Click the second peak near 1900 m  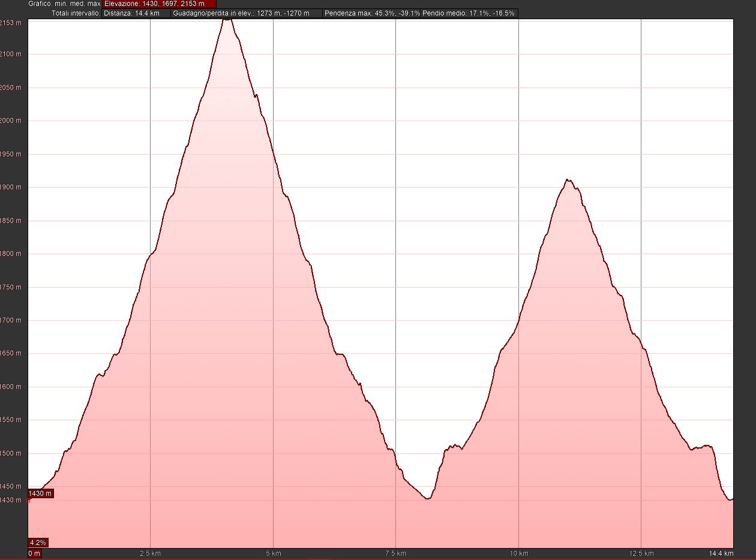pos(568,180)
